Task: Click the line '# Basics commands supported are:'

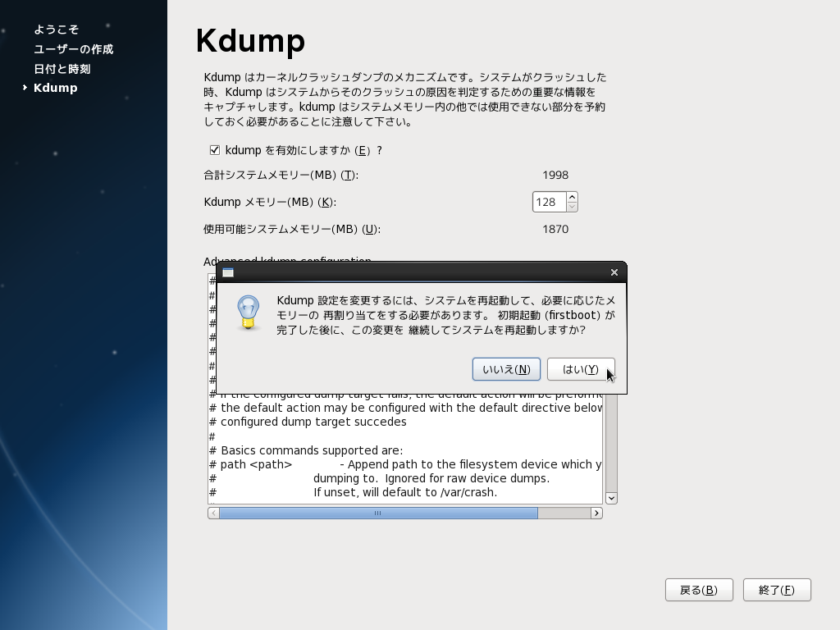Action: 306,450
